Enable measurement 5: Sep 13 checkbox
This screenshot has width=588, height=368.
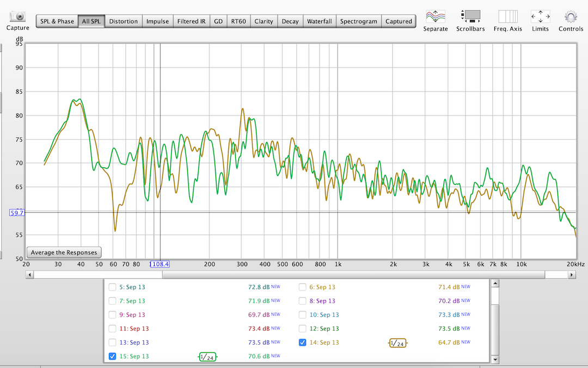pyautogui.click(x=112, y=287)
